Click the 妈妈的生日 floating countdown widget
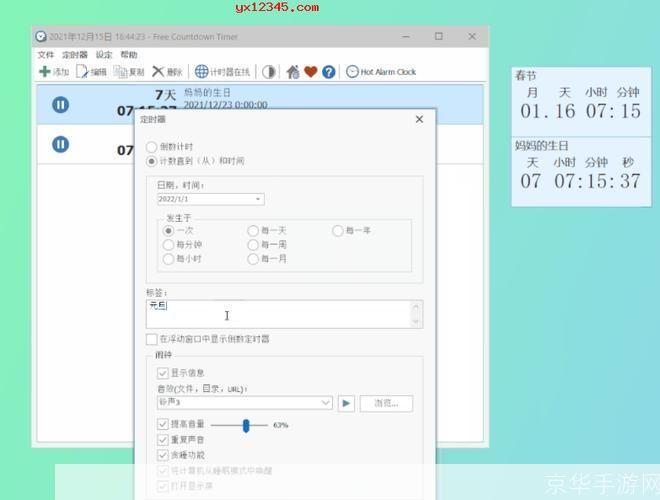The image size is (660, 500). (x=581, y=172)
